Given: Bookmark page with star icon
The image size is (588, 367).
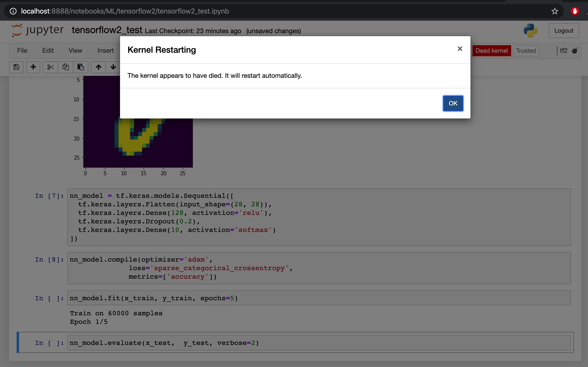Looking at the screenshot, I should click(555, 11).
